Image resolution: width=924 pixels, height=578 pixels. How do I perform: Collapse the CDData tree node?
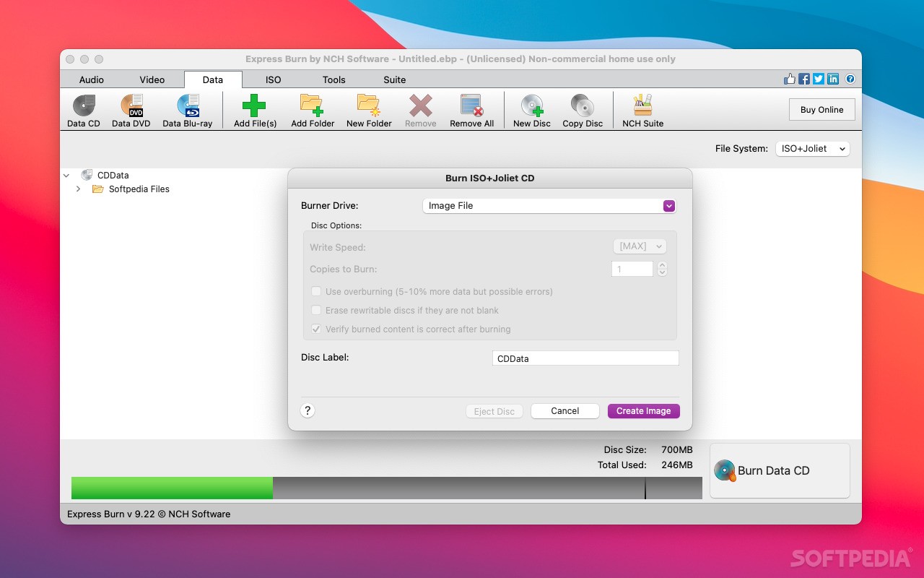66,176
